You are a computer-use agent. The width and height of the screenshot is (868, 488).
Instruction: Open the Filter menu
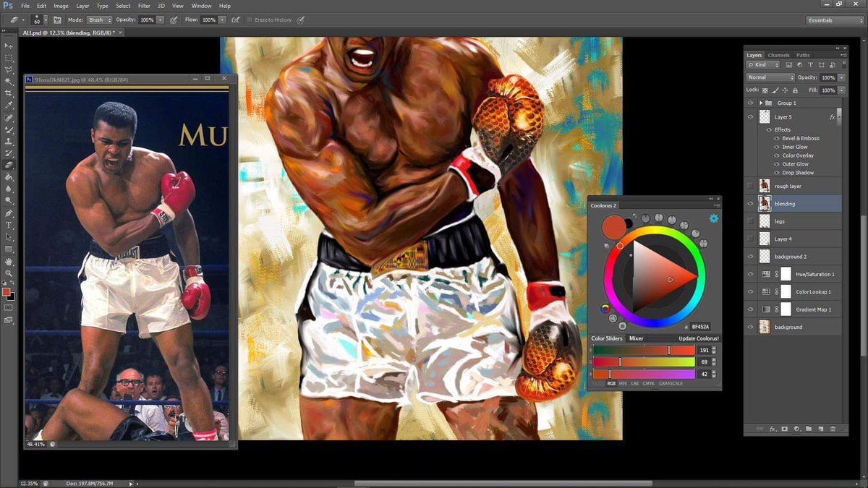click(144, 6)
